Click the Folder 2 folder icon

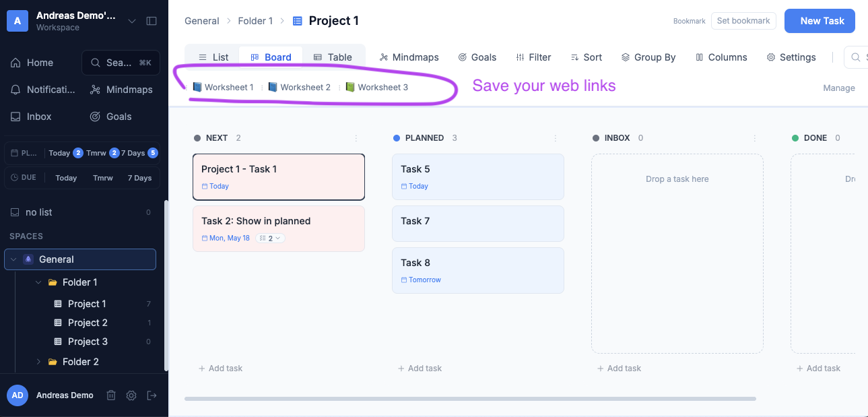click(x=53, y=362)
